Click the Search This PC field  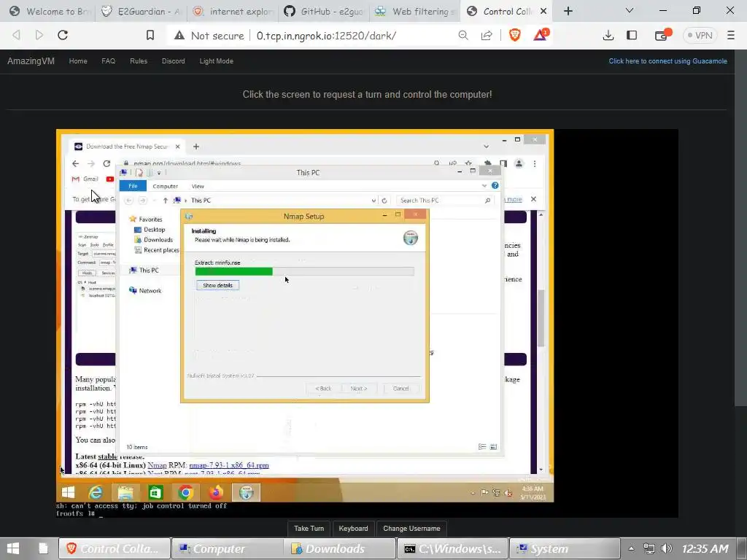(x=445, y=201)
